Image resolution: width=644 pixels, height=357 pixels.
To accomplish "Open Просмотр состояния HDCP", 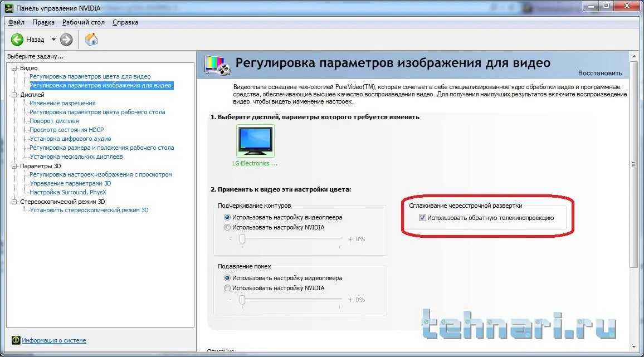I will click(x=66, y=130).
